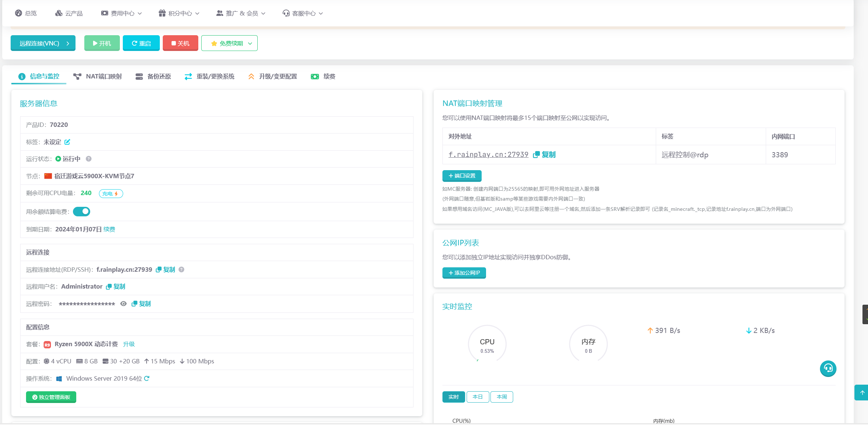868x425 pixels.
Task: Select the 本日 monitoring range
Action: point(478,397)
